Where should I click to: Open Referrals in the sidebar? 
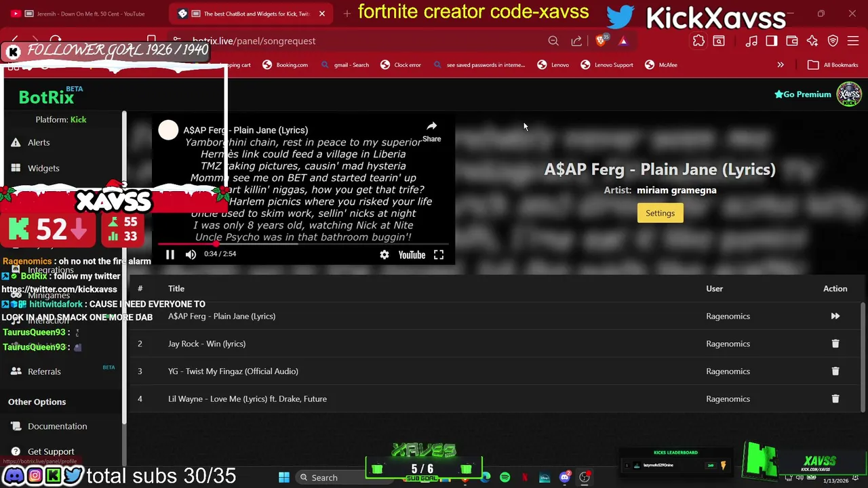point(44,371)
